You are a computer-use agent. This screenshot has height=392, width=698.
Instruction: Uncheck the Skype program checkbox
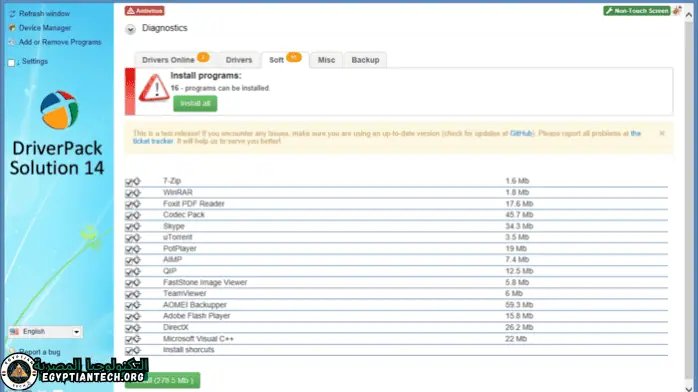point(129,227)
